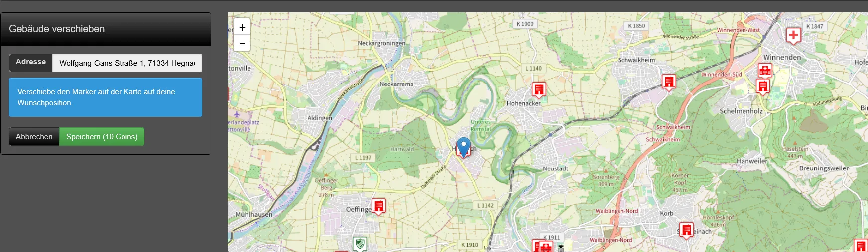Open the fire station marker below Winnenden hospital
This screenshot has width=868, height=252.
pyautogui.click(x=762, y=86)
